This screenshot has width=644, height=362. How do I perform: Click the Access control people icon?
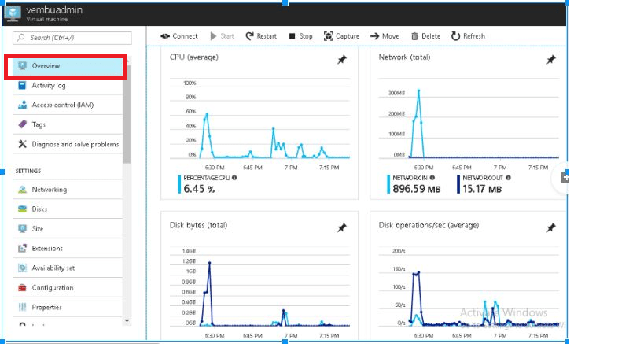click(22, 105)
